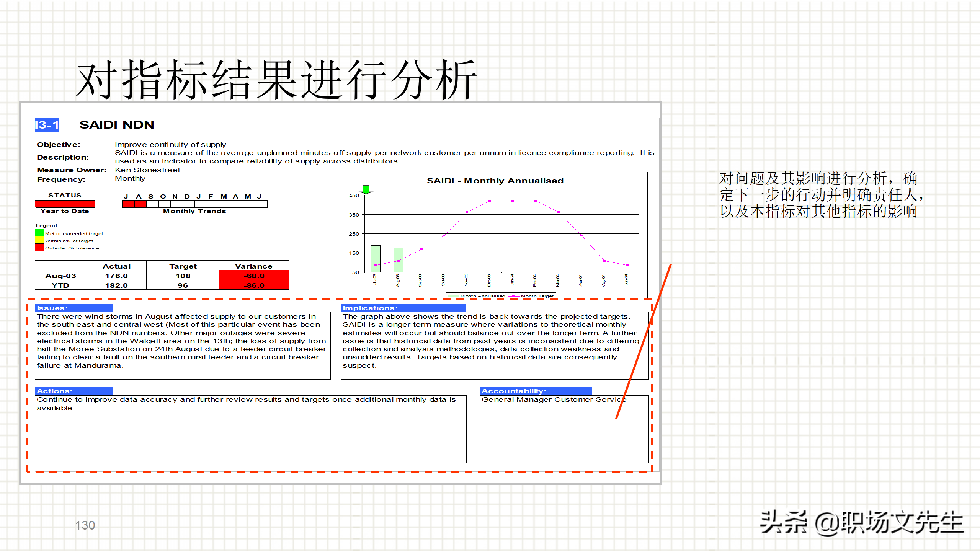Click the green legend square

click(x=39, y=233)
